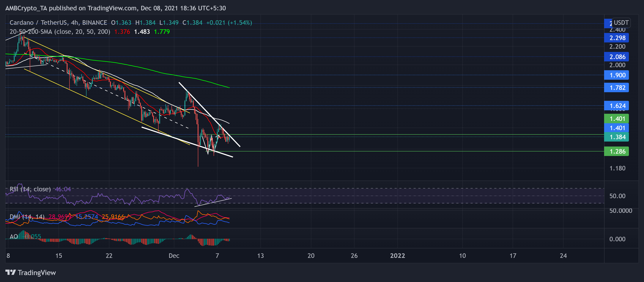Viewport: 644px width, 282px height.
Task: Click the 50.00 RSI scale value
Action: (x=617, y=196)
